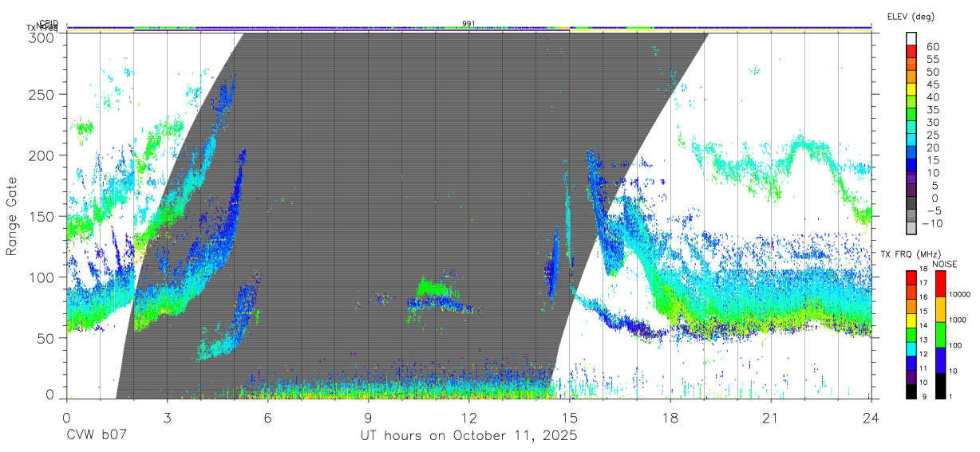Select the black 9–10 MHz TX FRQ swatch
The height and width of the screenshot is (452, 980).
911,390
